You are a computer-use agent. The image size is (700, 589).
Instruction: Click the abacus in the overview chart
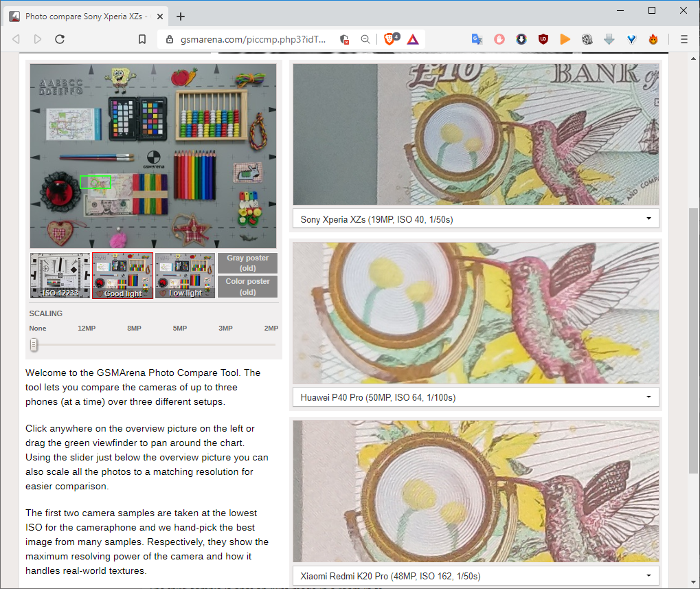coord(212,115)
